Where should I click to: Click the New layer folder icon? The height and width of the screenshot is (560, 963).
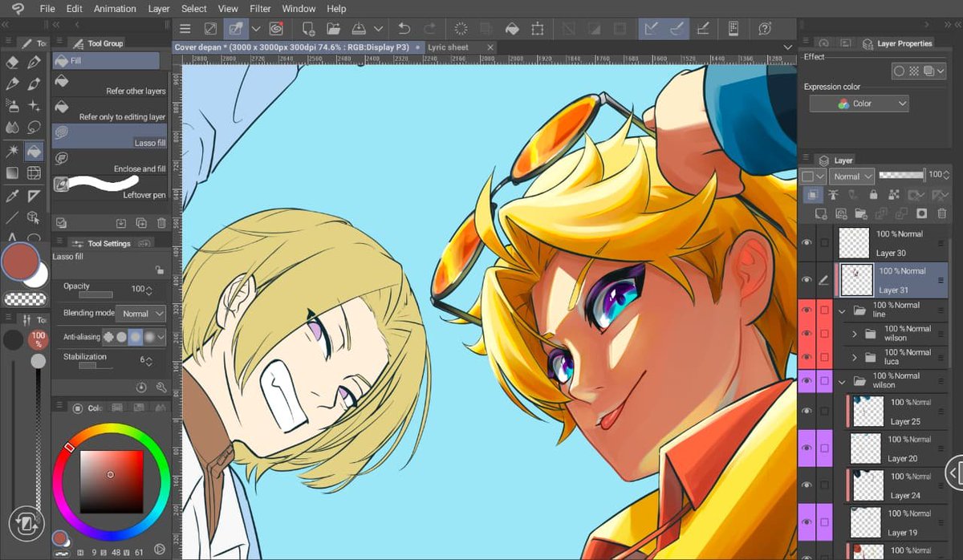[x=862, y=213]
